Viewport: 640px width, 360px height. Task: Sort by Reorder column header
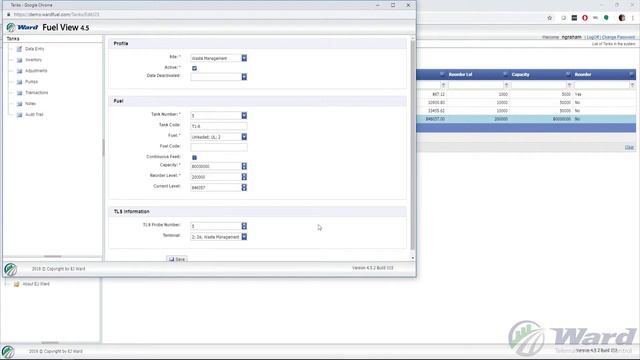(x=583, y=75)
